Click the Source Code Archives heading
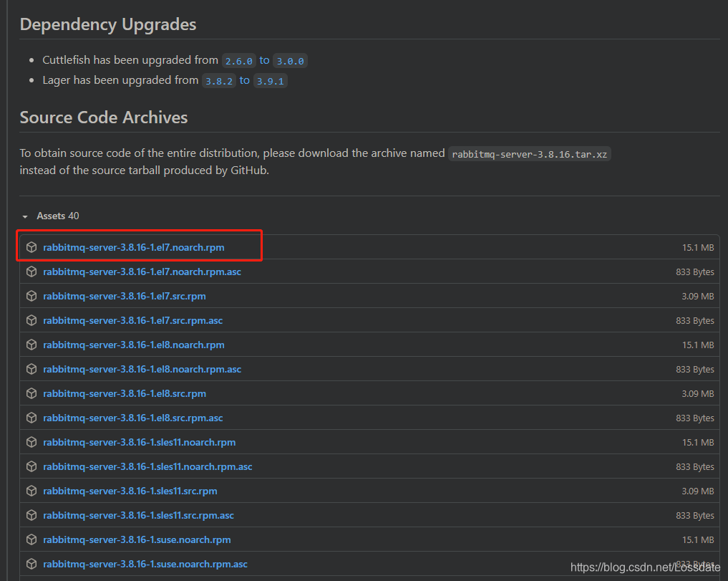The image size is (728, 581). (x=104, y=117)
